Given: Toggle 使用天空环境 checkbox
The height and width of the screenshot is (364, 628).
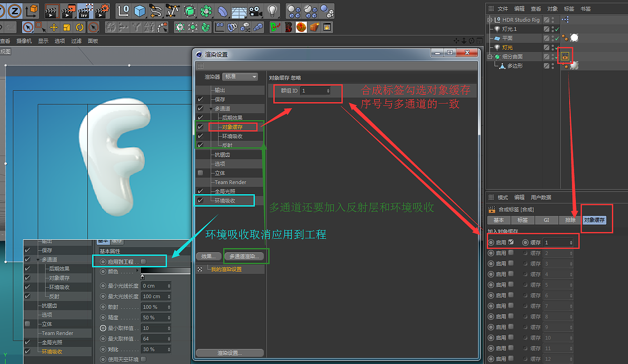Looking at the screenshot, I should point(143,359).
